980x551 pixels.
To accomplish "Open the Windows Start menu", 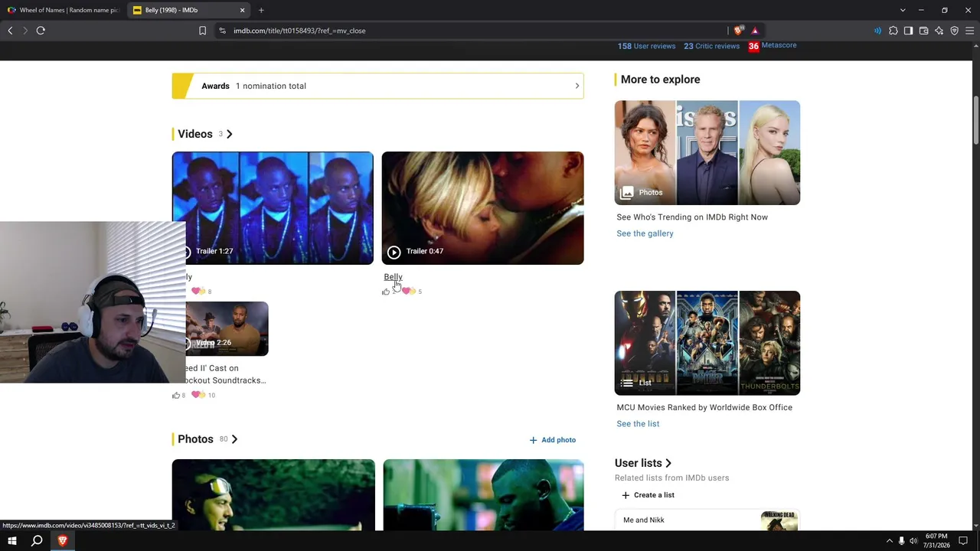I will (x=12, y=541).
